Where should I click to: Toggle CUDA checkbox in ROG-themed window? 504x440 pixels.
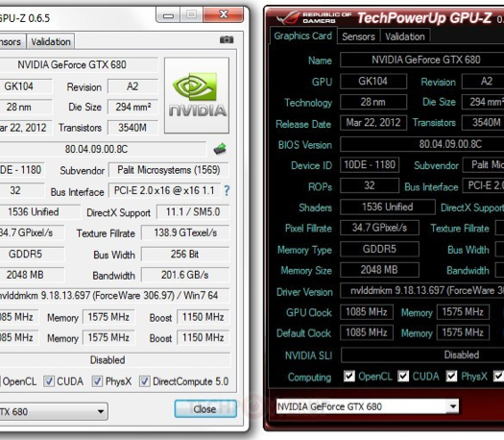point(403,376)
